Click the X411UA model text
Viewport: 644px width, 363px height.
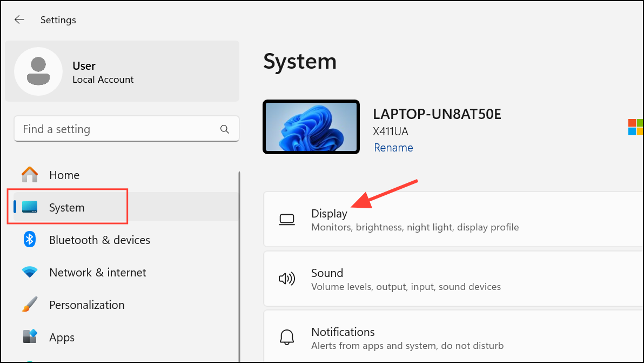click(390, 131)
